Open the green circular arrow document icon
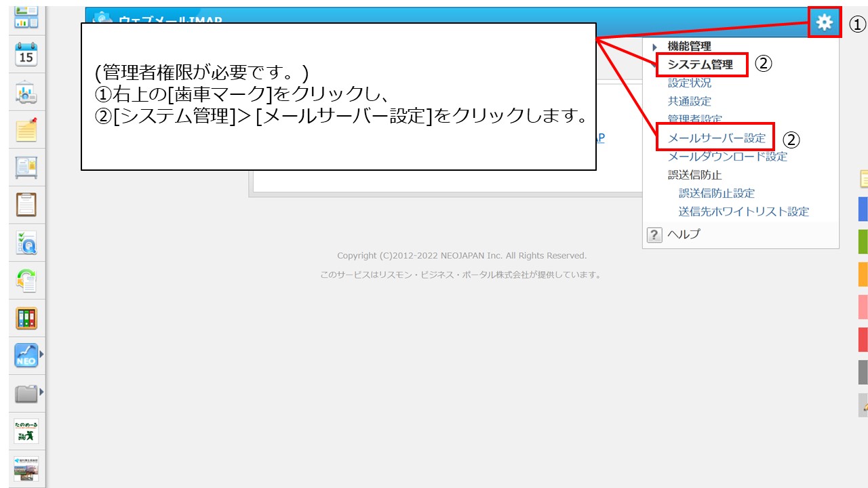Screen dimensions: 868x488 pyautogui.click(x=26, y=280)
